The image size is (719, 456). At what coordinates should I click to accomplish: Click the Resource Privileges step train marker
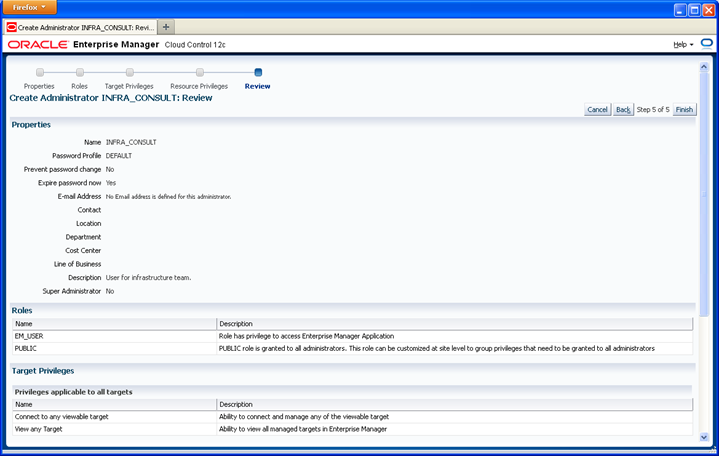click(x=199, y=72)
